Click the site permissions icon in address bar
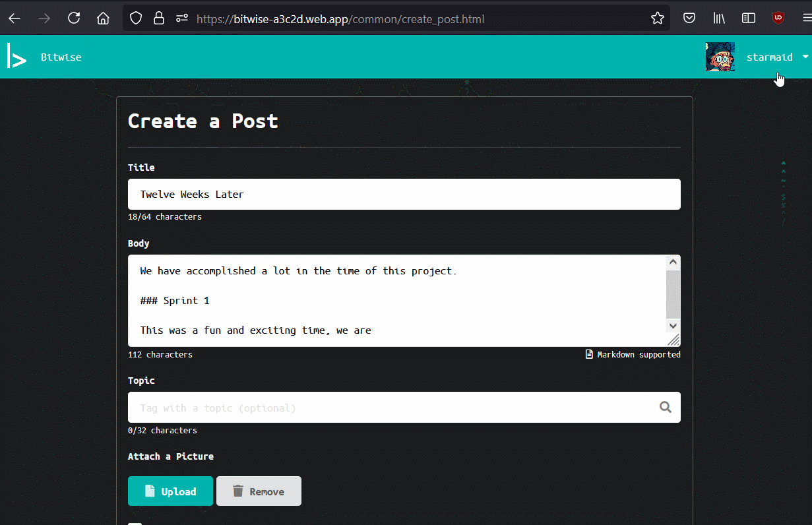Screen dimensions: 812x525 182,18
